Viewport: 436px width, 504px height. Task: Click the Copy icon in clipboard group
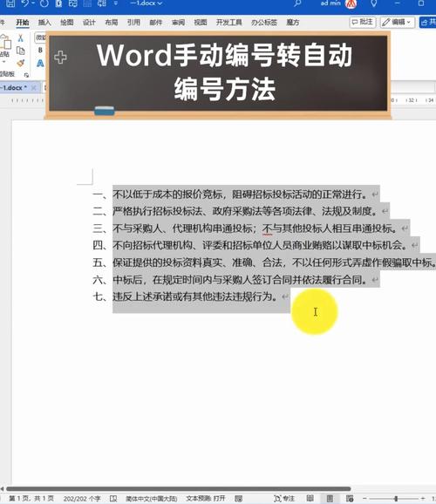click(x=21, y=51)
